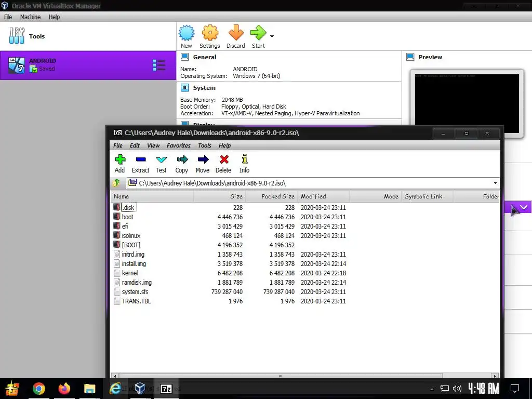Open the System section header in VirtualBox
This screenshot has height=399, width=532.
[204, 87]
